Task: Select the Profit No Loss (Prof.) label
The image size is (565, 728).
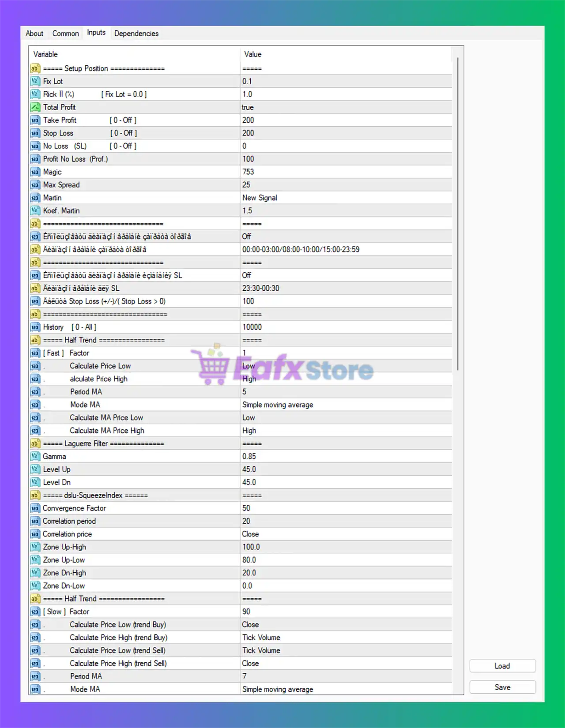Action: pos(75,159)
